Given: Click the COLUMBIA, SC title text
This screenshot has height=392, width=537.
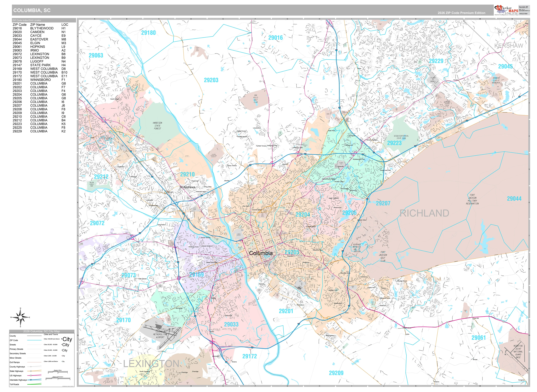Looking at the screenshot, I should 32,10.
